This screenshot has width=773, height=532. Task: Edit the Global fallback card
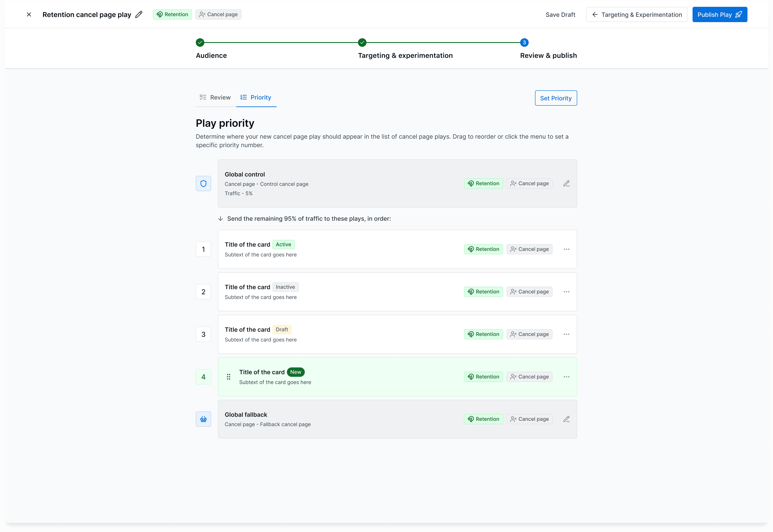tap(566, 419)
